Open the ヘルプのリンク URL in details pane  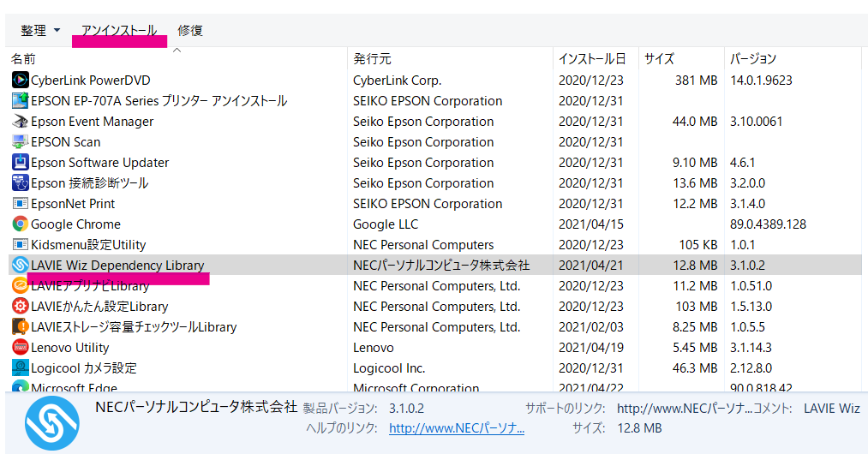(x=457, y=428)
